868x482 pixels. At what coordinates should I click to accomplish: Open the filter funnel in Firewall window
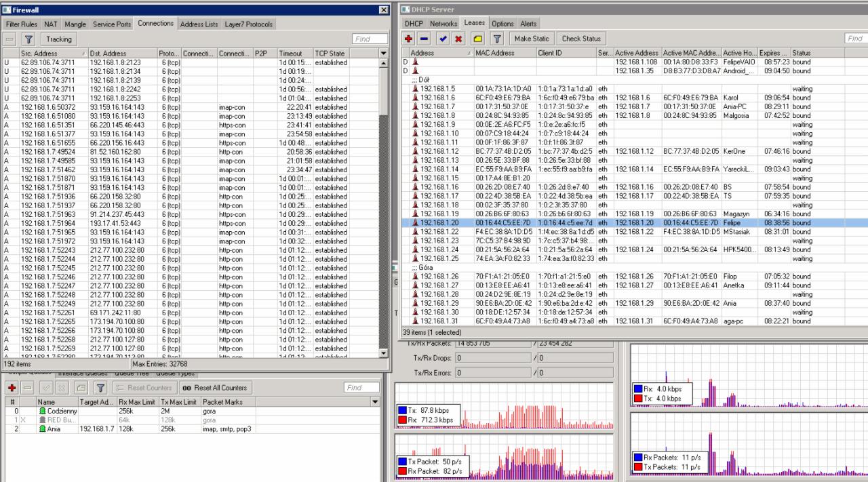(29, 39)
